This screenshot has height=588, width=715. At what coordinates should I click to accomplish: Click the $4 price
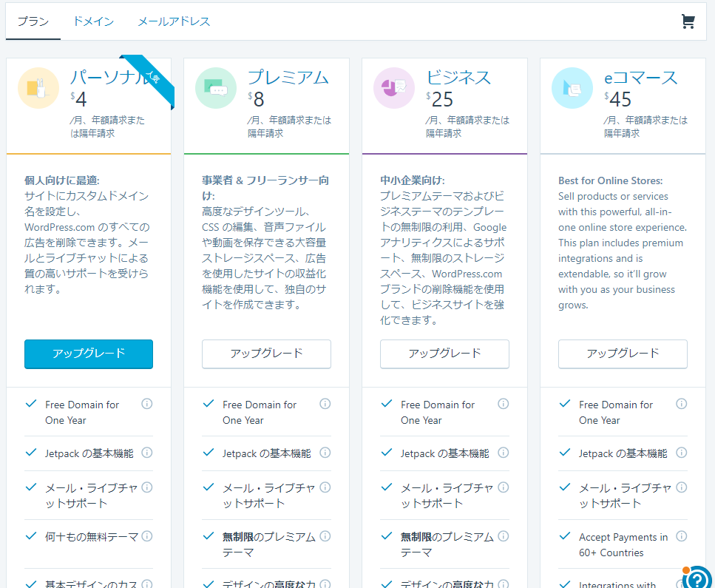[78, 99]
